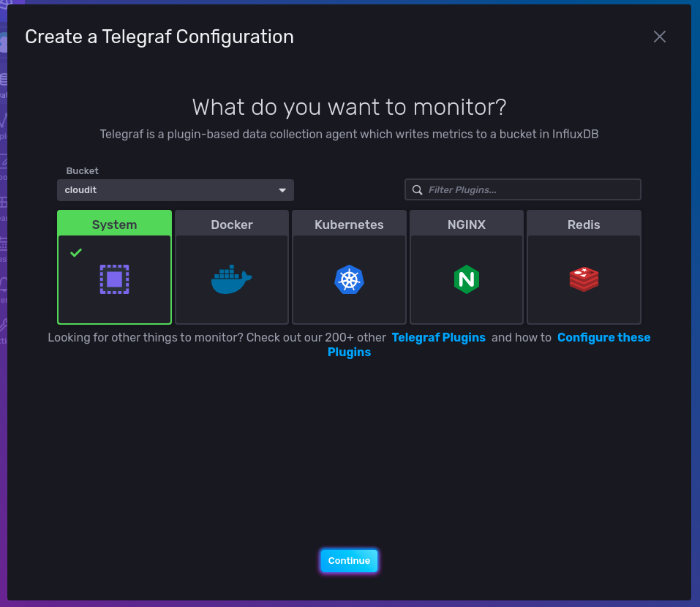Select the Redis stacked cube icon
The width and height of the screenshot is (700, 607).
pos(584,279)
